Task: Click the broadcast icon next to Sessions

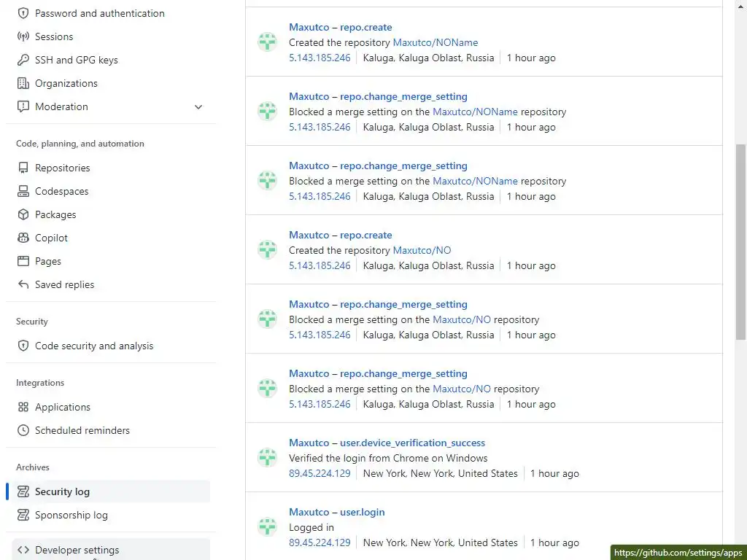Action: (23, 36)
